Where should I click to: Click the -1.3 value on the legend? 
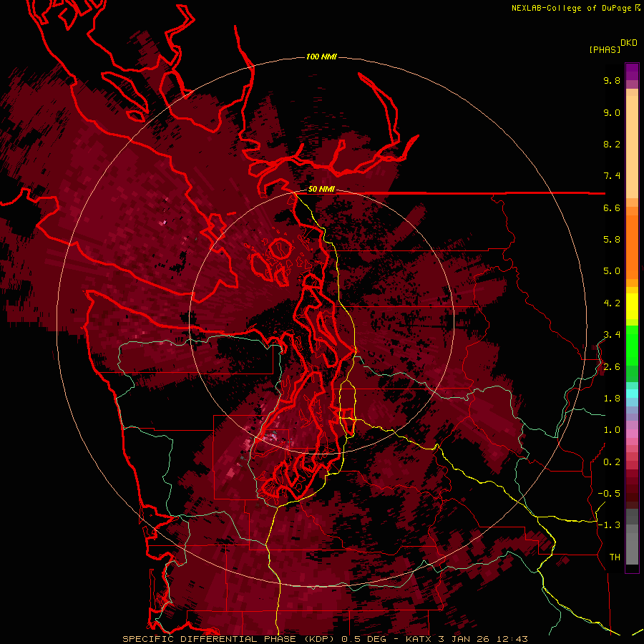(609, 526)
